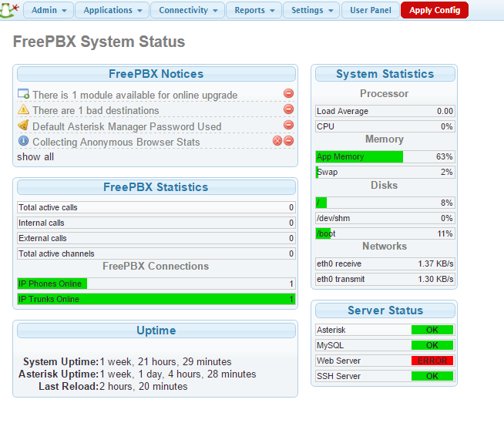
Task: Click the eth0 receive rate row
Action: (385, 263)
